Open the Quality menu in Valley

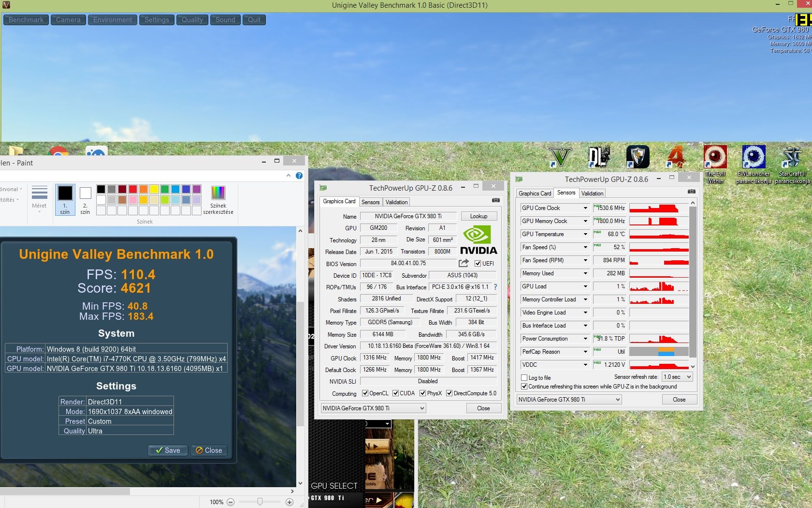pos(192,20)
